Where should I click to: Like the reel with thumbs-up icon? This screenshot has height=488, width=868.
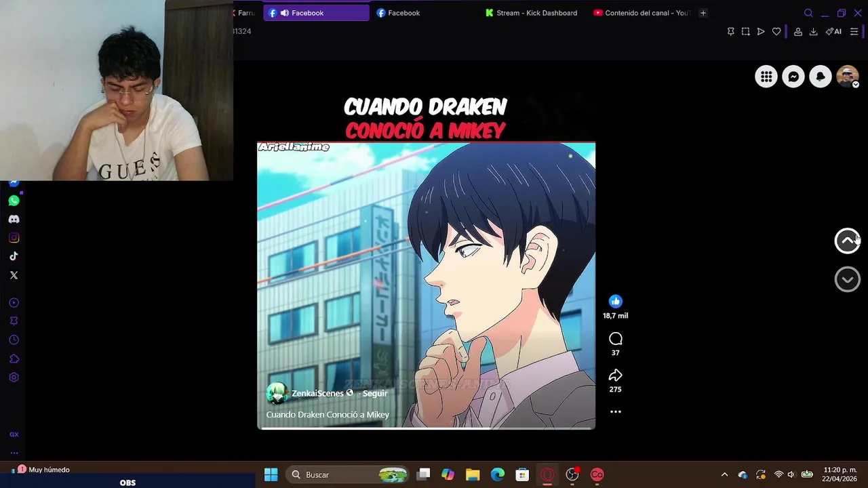click(615, 301)
